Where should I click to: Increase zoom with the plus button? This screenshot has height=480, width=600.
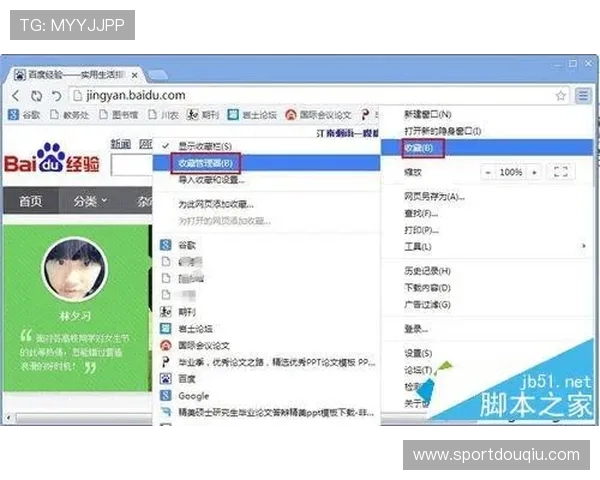pyautogui.click(x=534, y=172)
